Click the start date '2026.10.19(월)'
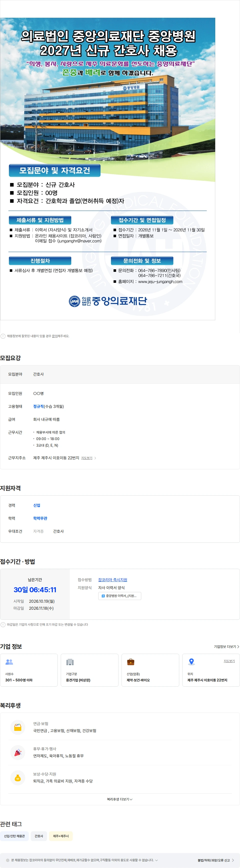240x868 pixels. [x=42, y=601]
